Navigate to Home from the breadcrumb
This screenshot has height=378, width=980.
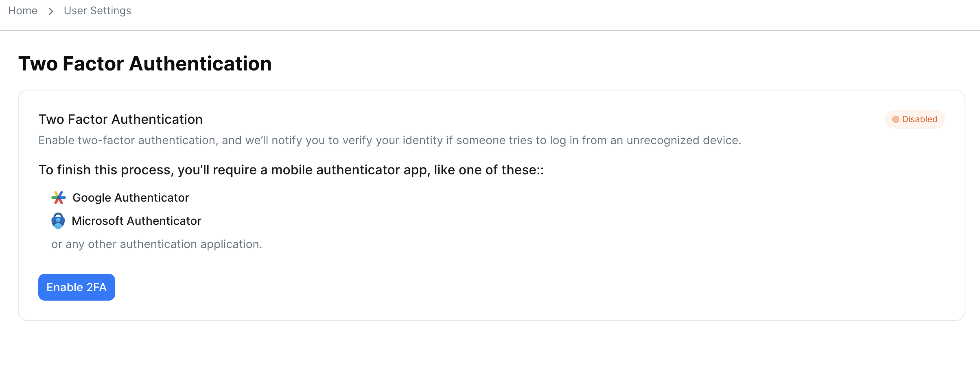coord(22,11)
